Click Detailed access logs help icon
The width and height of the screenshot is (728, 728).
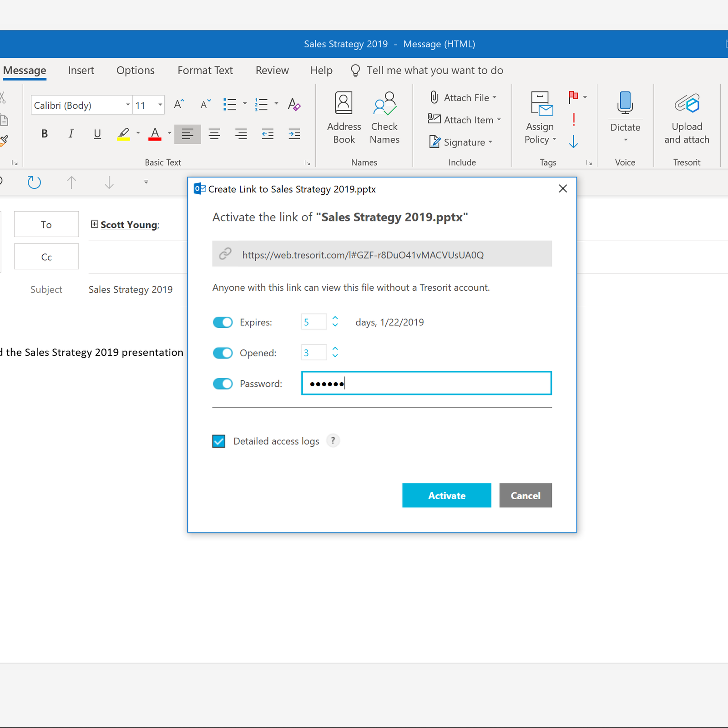point(333,440)
